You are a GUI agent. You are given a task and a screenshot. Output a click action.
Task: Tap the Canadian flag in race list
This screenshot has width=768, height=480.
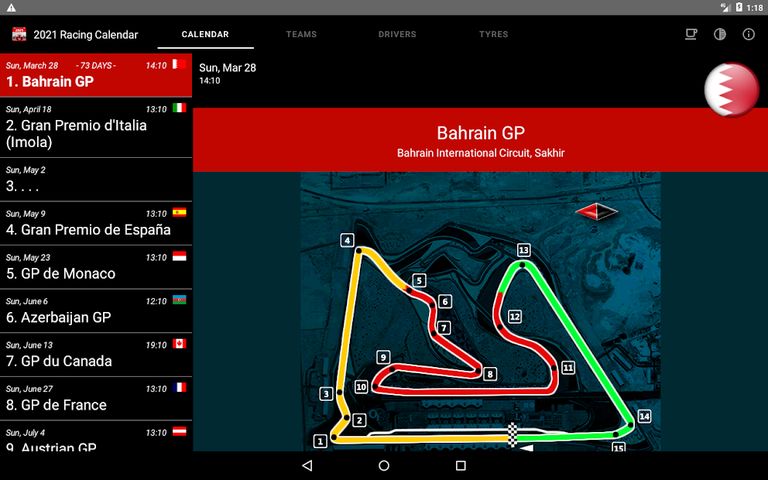point(179,343)
